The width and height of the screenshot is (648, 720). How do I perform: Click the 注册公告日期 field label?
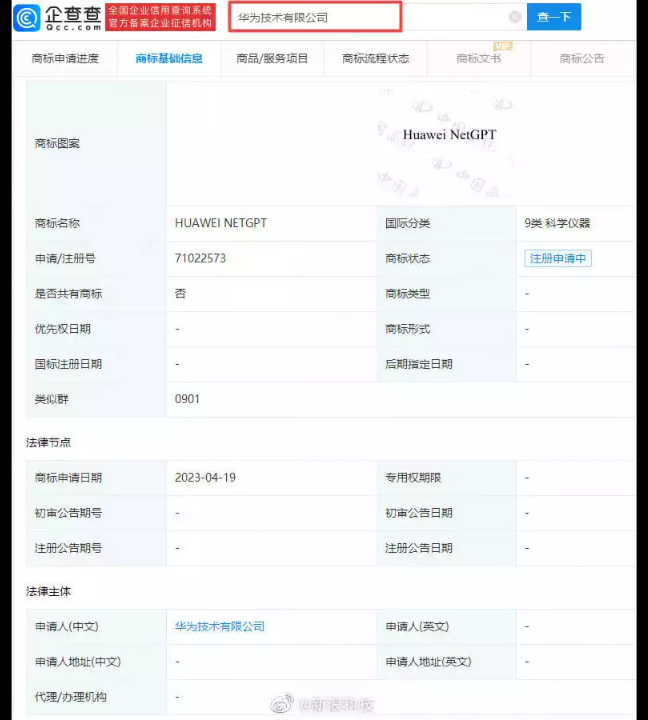[418, 548]
